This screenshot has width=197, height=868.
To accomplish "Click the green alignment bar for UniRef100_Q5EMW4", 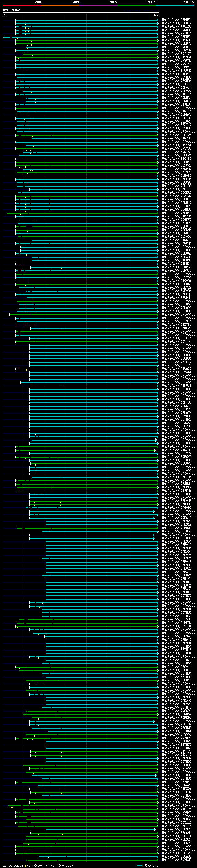I will pos(87,528).
